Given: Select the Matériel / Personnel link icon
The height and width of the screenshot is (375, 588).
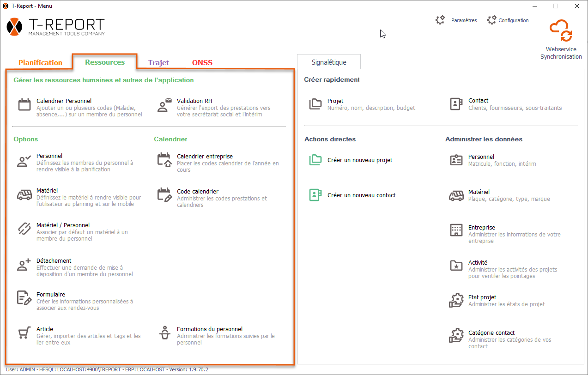Looking at the screenshot, I should coord(24,229).
